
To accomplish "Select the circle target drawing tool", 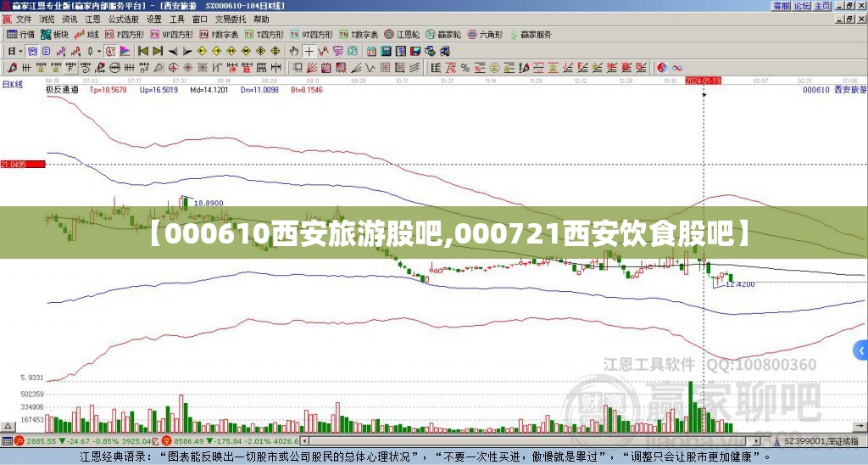I will tap(173, 68).
